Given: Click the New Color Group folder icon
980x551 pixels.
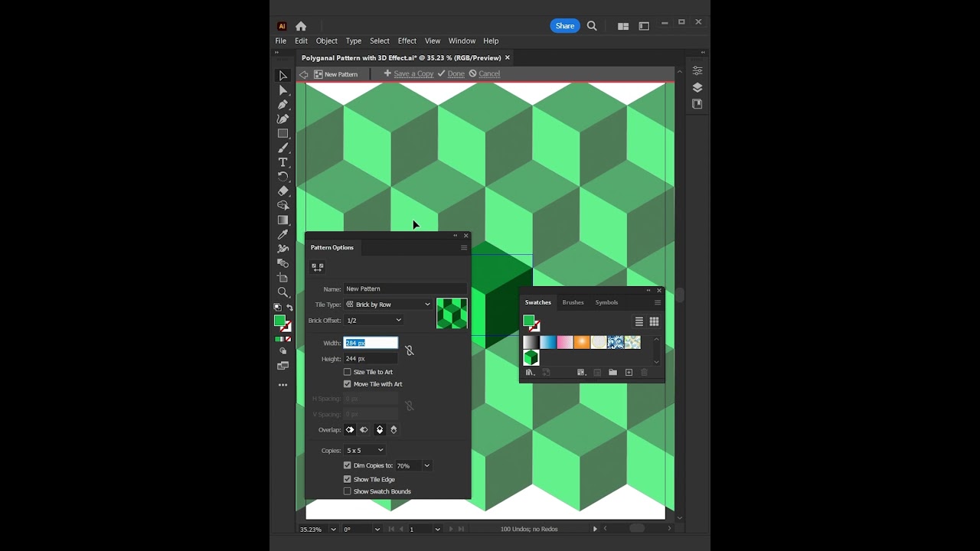Looking at the screenshot, I should coord(612,373).
